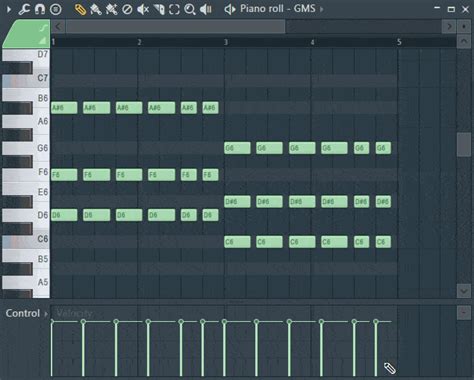Select the first A#6 note at bar 1
The height and width of the screenshot is (380, 474).
tap(64, 108)
